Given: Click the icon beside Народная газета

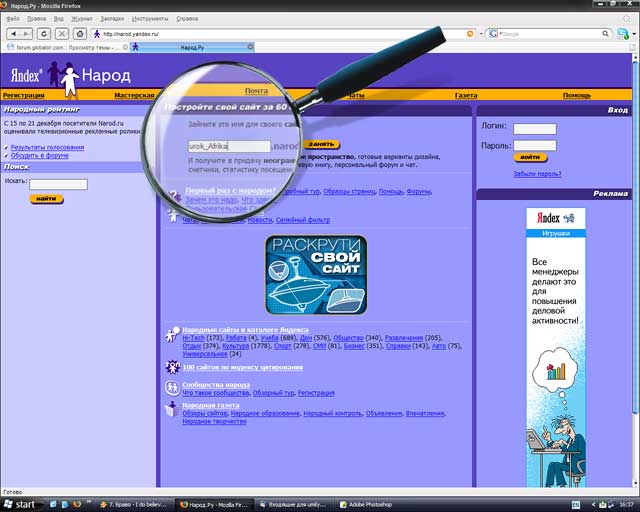Looking at the screenshot, I should pos(172,409).
